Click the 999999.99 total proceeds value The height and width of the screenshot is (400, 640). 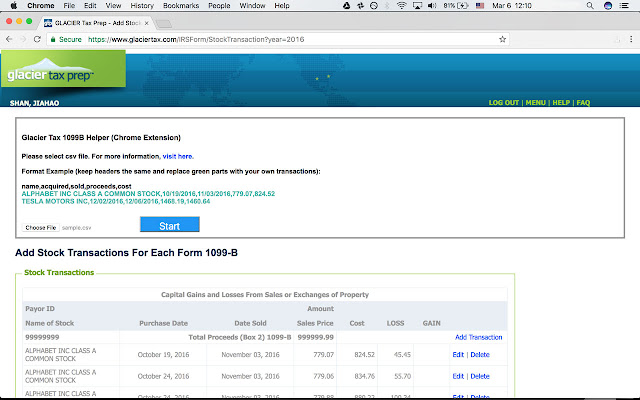tap(316, 337)
